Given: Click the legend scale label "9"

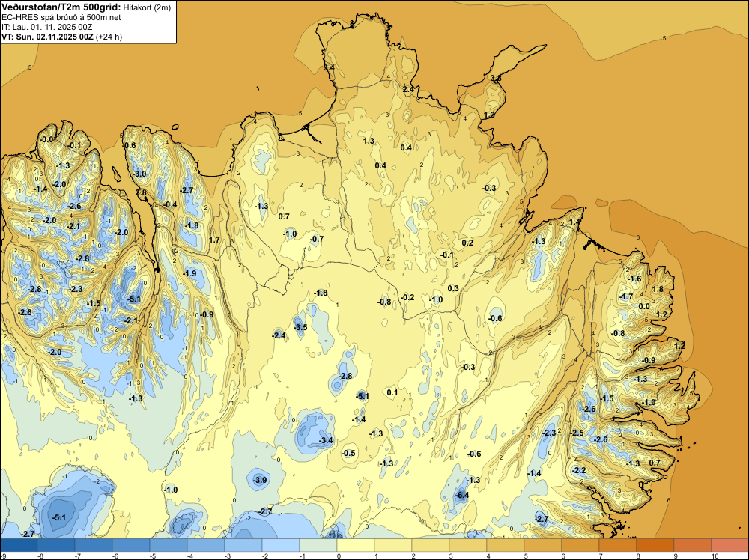Looking at the screenshot, I should click(676, 556).
